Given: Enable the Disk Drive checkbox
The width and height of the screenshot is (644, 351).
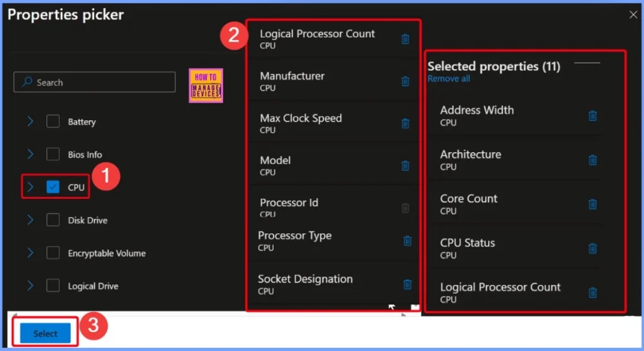Looking at the screenshot, I should click(x=53, y=220).
